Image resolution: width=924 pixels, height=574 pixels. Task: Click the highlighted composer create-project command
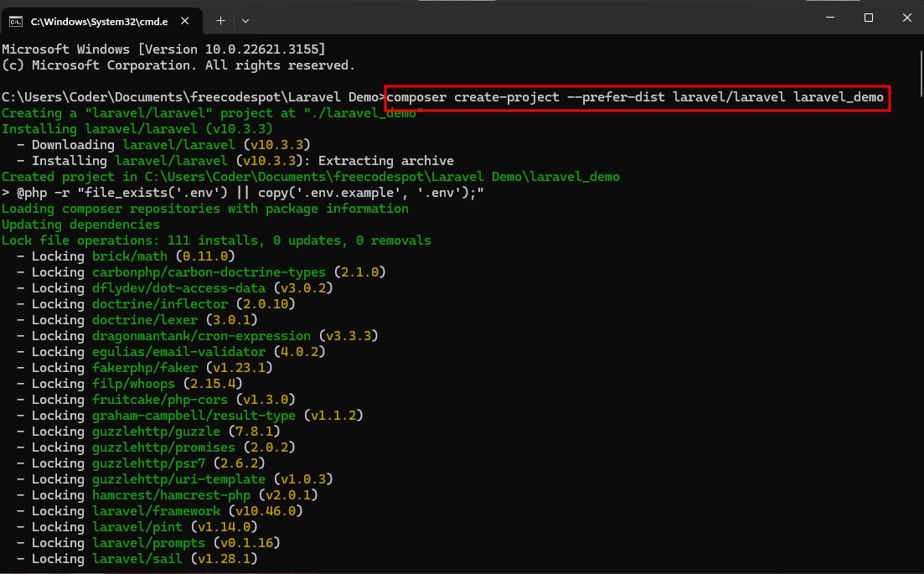click(x=637, y=97)
